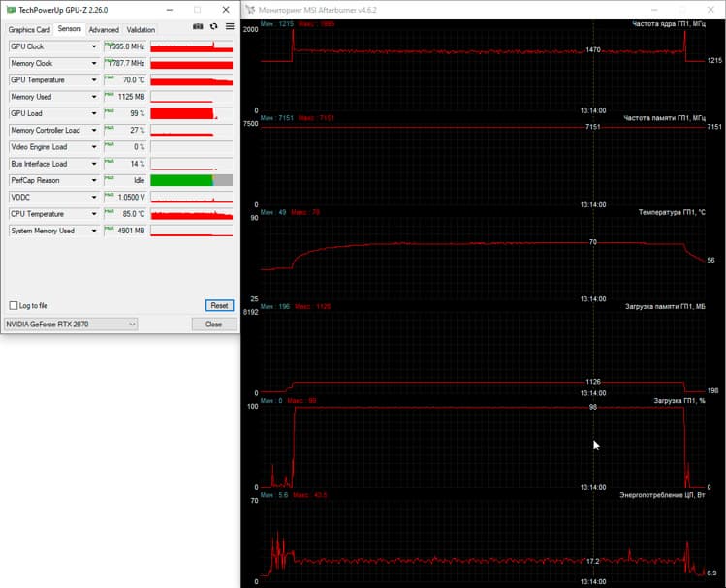This screenshot has height=588, width=726.
Task: Click the Close button in GPU-Z
Action: (x=214, y=325)
